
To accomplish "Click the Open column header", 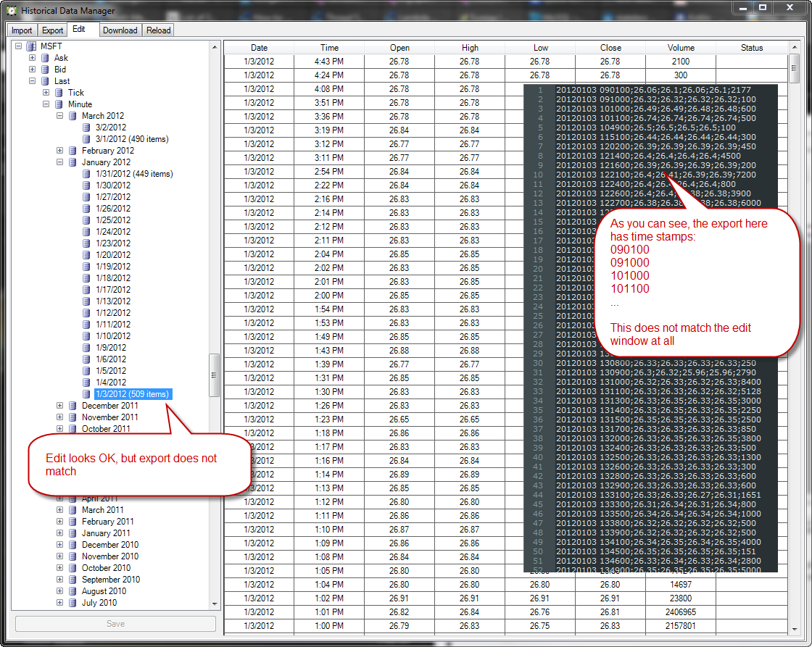I will tap(399, 48).
